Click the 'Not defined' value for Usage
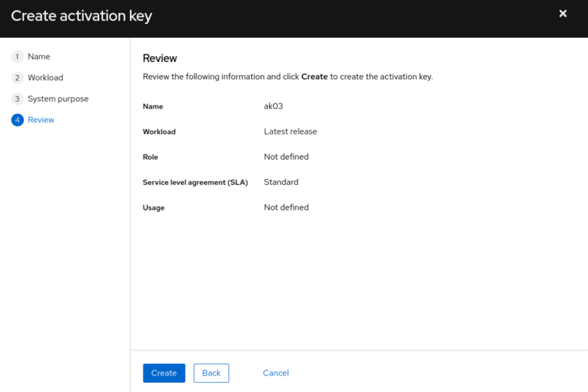 coord(286,207)
